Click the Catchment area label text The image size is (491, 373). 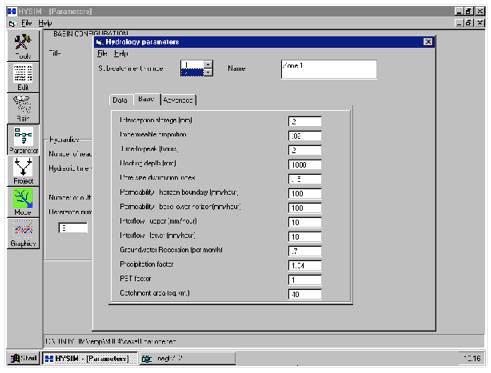[154, 293]
